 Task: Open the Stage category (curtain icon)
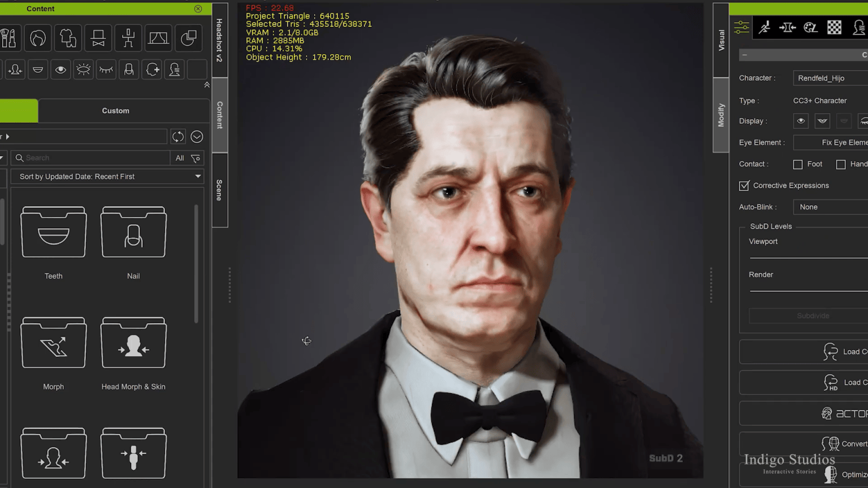click(158, 38)
